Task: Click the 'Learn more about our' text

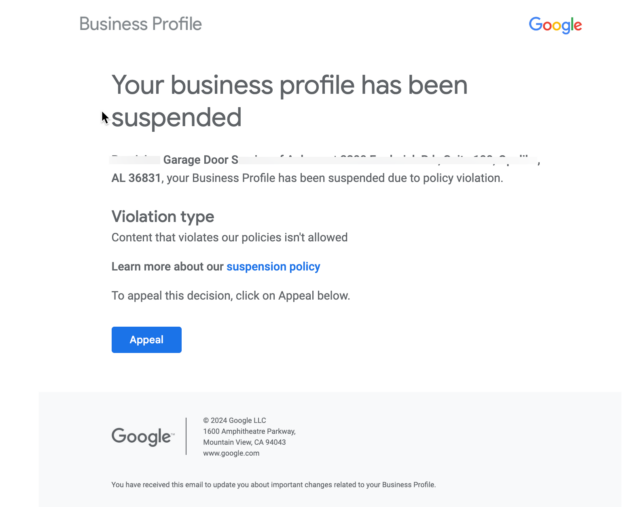Action: (167, 267)
